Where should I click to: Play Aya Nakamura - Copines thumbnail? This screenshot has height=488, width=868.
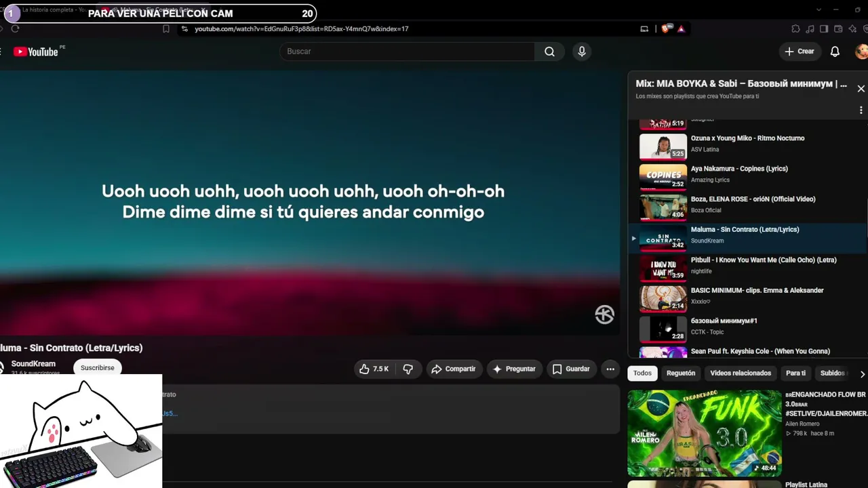(663, 176)
